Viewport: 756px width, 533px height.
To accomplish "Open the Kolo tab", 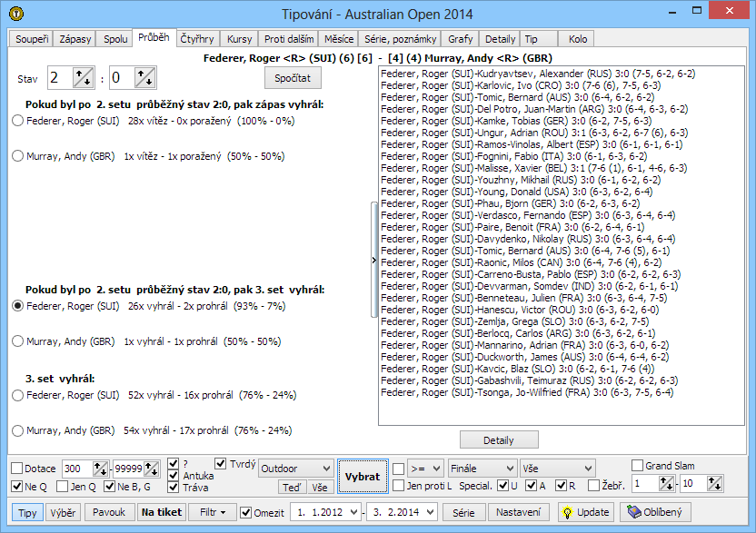I will [578, 39].
